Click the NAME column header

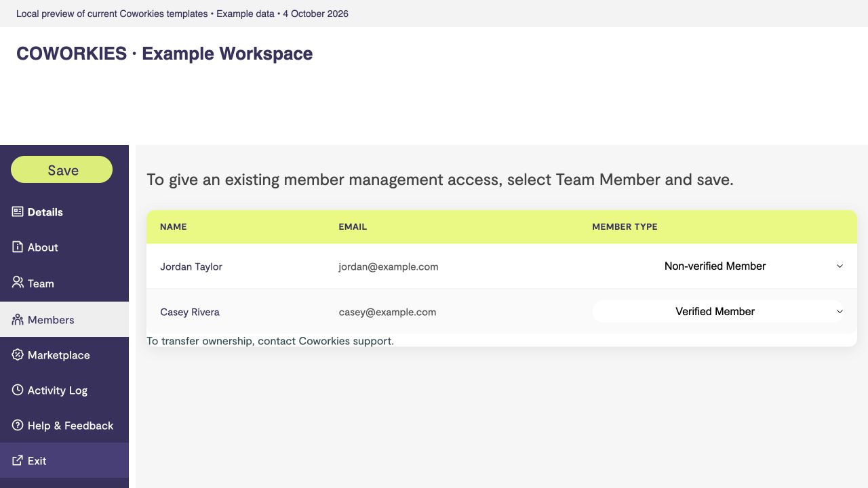tap(174, 226)
